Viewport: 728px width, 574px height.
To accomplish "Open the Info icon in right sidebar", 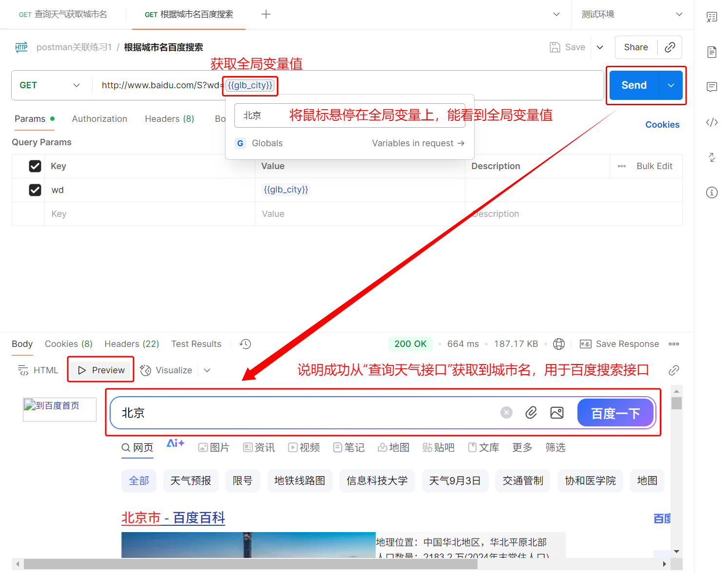I will pos(712,192).
